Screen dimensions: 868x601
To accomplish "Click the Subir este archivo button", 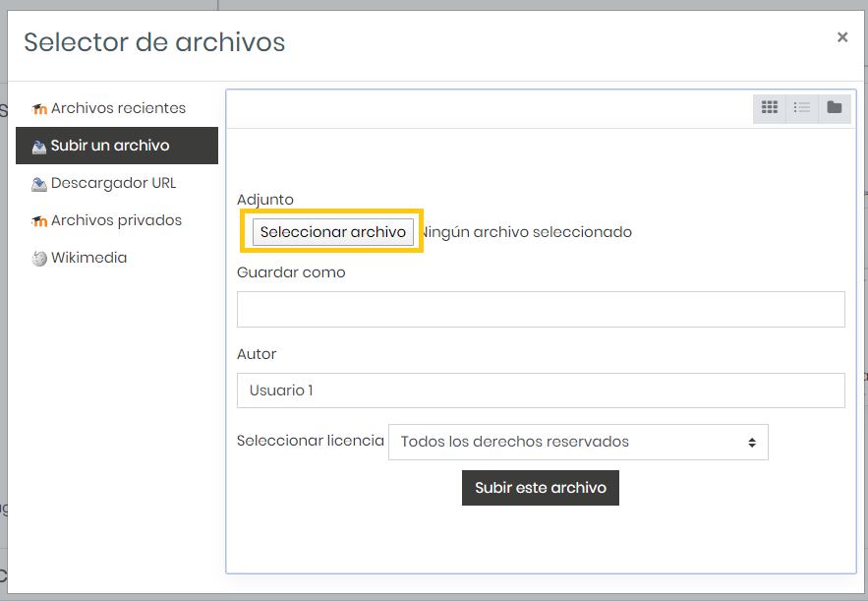I will [541, 488].
